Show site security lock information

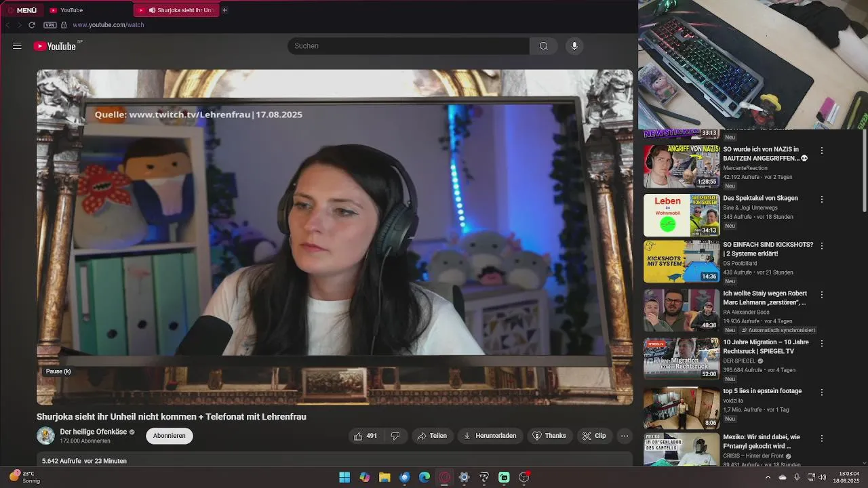64,25
